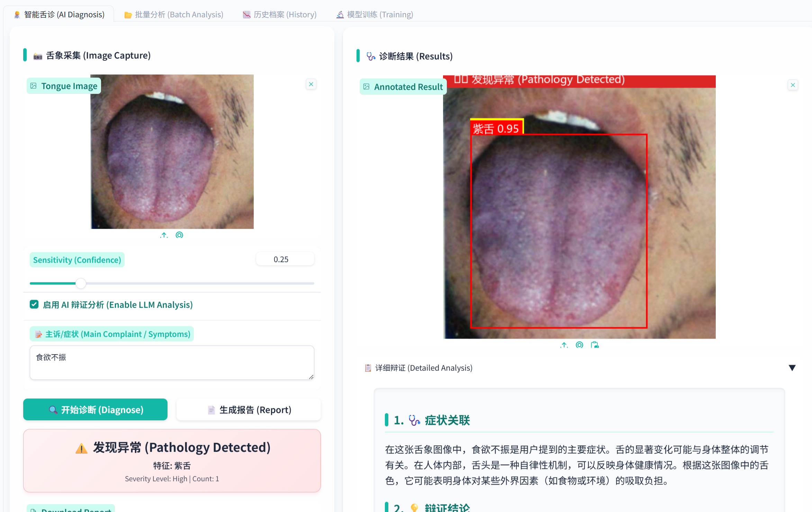Upload an image in Annotated Result panel
812x512 pixels.
coord(564,345)
